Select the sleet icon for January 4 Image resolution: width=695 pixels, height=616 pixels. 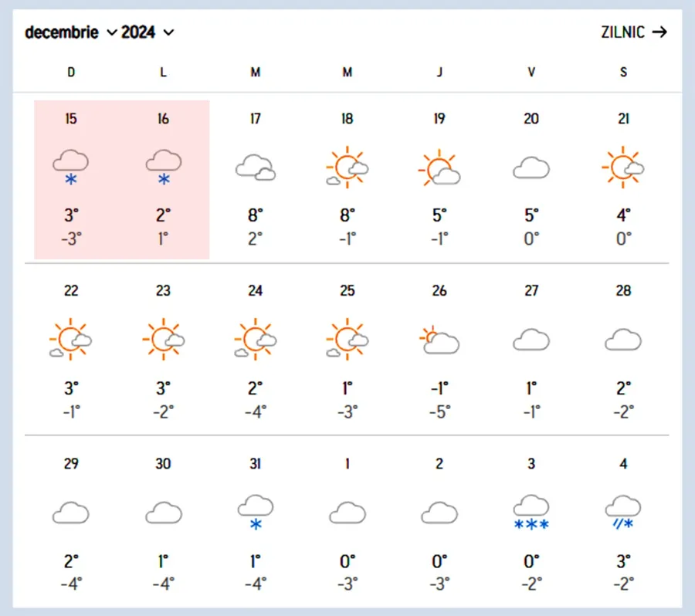[623, 513]
